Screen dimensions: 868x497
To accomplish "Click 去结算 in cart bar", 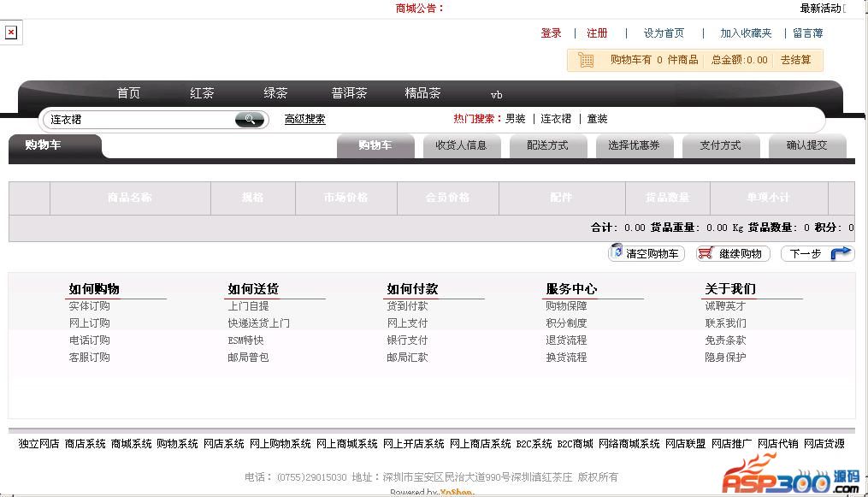I will [x=795, y=60].
